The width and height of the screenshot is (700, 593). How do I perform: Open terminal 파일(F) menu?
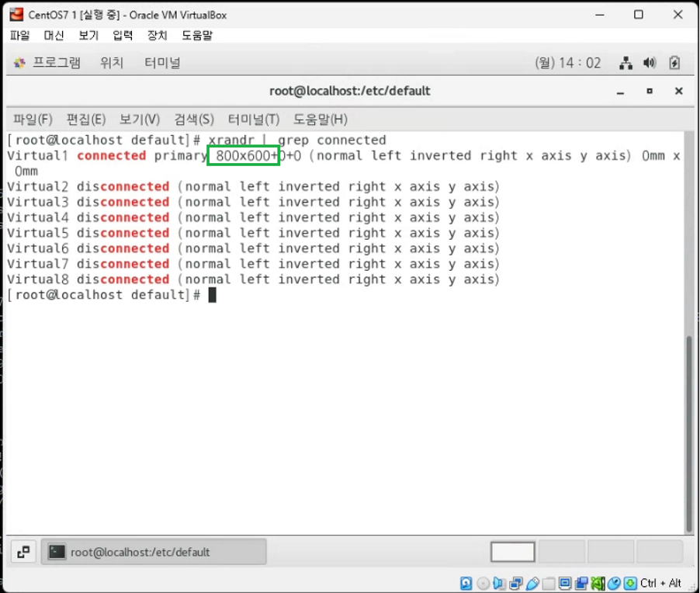click(33, 120)
